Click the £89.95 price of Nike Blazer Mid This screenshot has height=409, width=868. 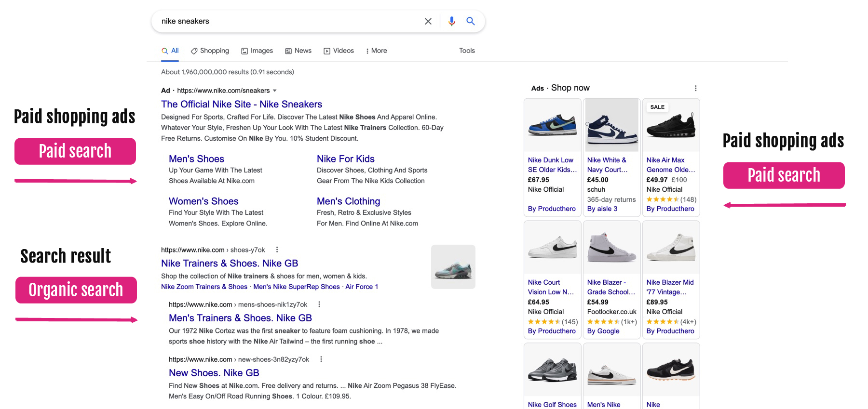(x=657, y=302)
